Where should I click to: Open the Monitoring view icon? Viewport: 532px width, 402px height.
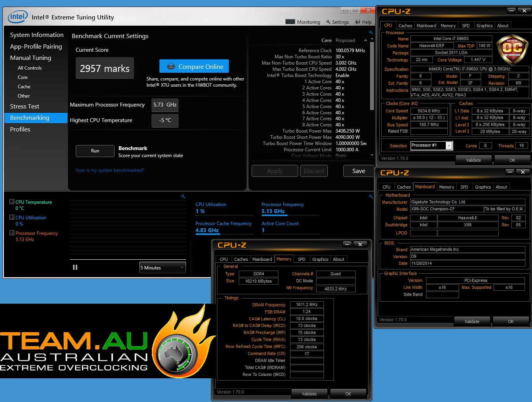[290, 22]
